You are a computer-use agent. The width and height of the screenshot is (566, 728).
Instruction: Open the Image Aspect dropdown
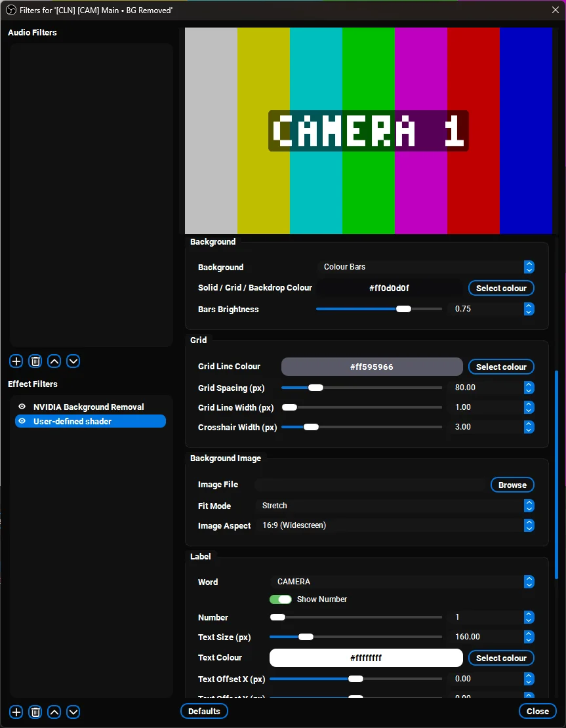click(x=395, y=525)
